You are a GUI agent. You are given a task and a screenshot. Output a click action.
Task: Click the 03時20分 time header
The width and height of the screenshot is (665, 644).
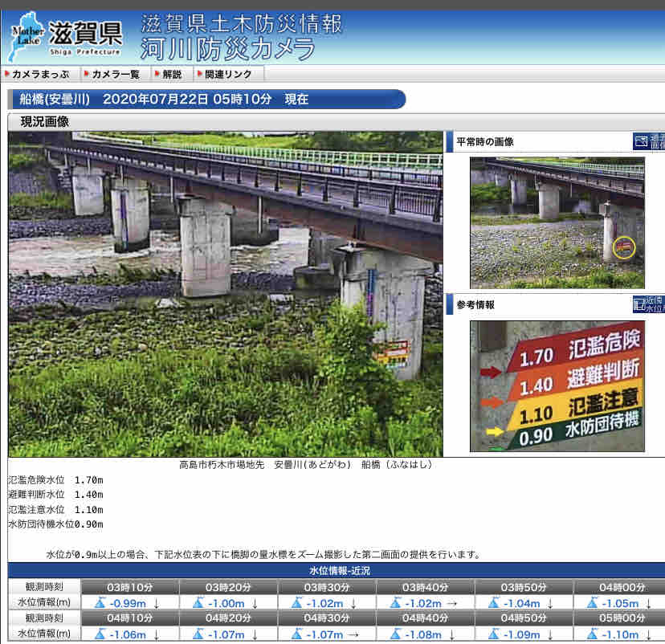point(228,587)
